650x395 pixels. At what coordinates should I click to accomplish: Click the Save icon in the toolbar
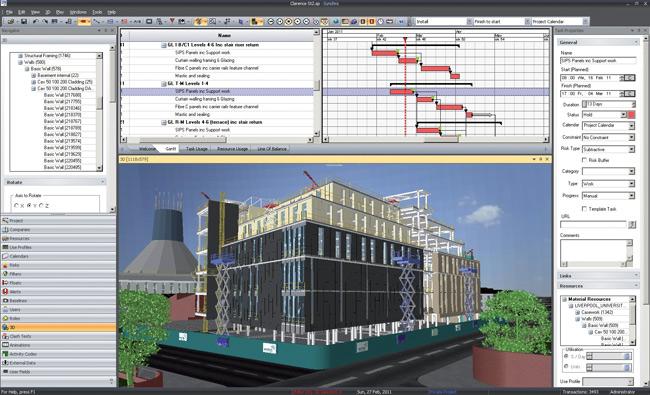click(x=24, y=22)
